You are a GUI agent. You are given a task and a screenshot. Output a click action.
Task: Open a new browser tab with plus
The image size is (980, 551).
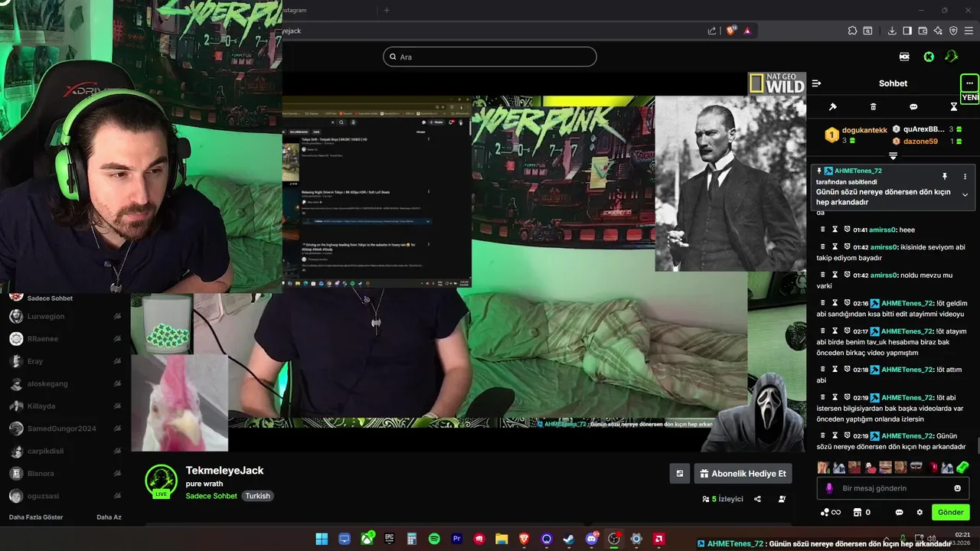pyautogui.click(x=387, y=10)
